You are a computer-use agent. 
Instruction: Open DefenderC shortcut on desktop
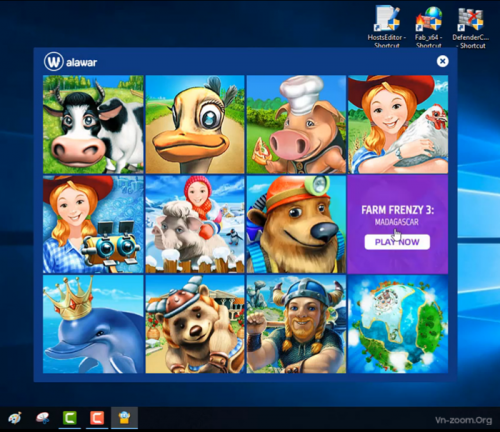pos(470,27)
